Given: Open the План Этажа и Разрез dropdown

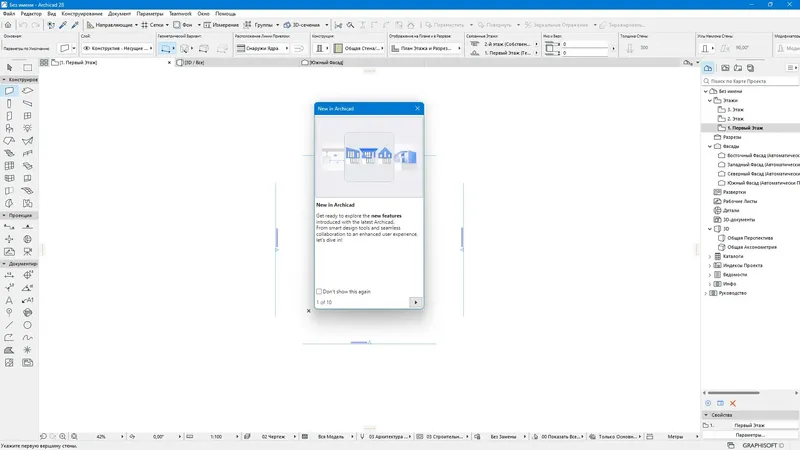Looking at the screenshot, I should pos(426,48).
